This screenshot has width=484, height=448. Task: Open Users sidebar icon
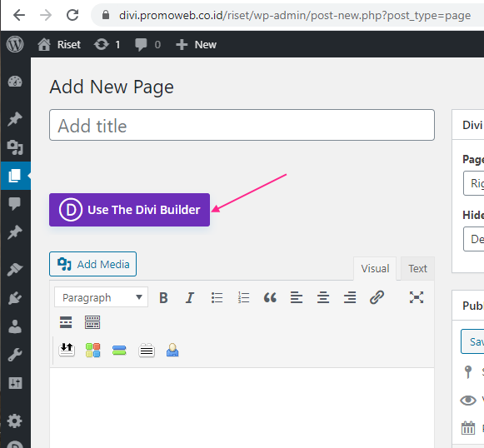click(15, 326)
